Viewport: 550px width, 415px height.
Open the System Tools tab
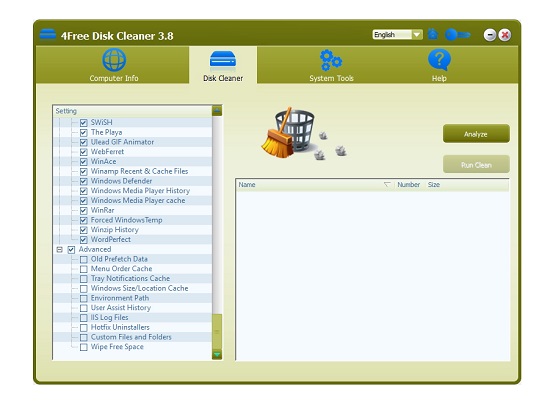tap(331, 65)
